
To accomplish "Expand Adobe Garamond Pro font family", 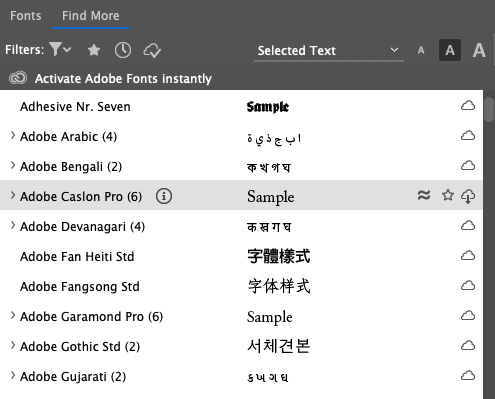I will point(13,315).
